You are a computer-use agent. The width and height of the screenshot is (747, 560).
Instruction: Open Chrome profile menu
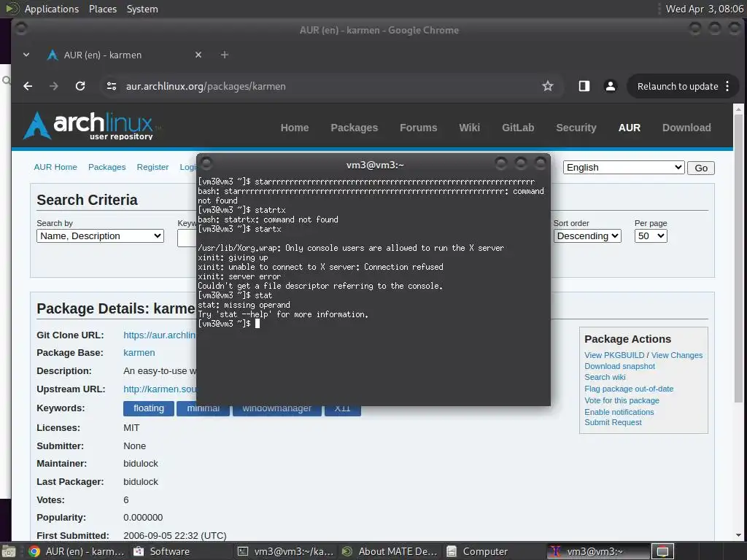coord(611,86)
